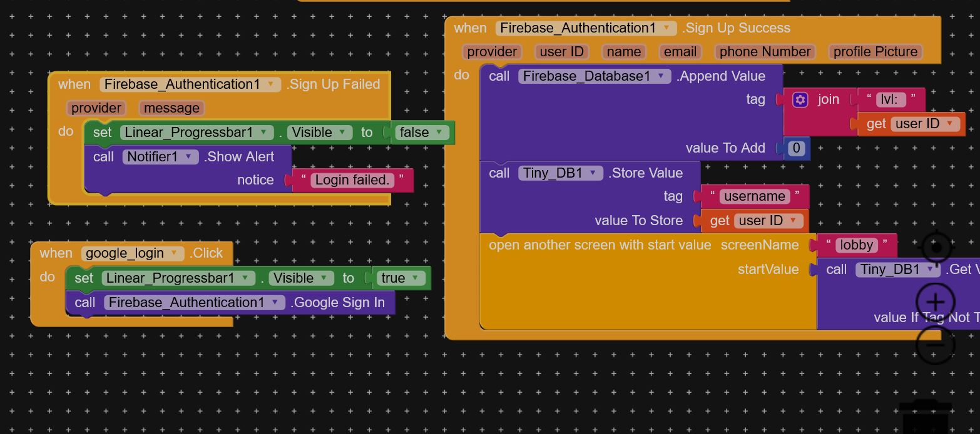This screenshot has height=434, width=980.
Task: Select the profile Picture event parameter
Action: 875,52
